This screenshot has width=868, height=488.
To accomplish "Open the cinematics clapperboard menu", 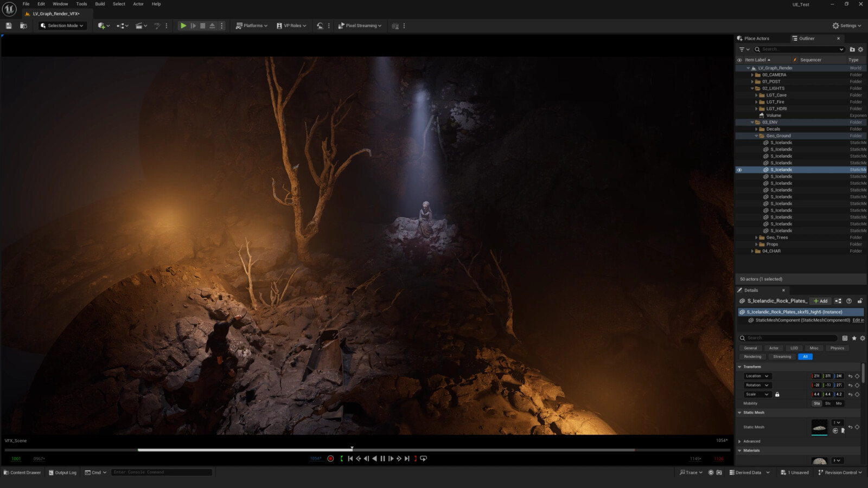I will tap(141, 25).
